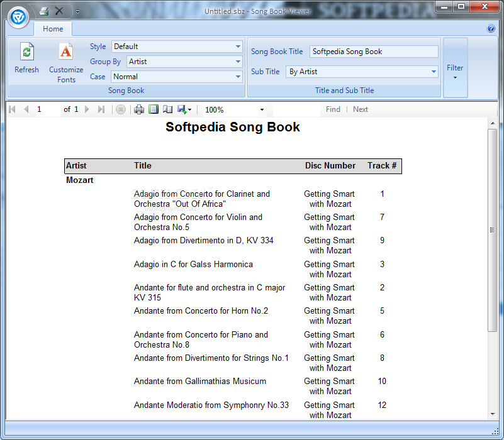Open the Case dropdown showing Normal
Image resolution: width=504 pixels, height=440 pixels.
[177, 77]
